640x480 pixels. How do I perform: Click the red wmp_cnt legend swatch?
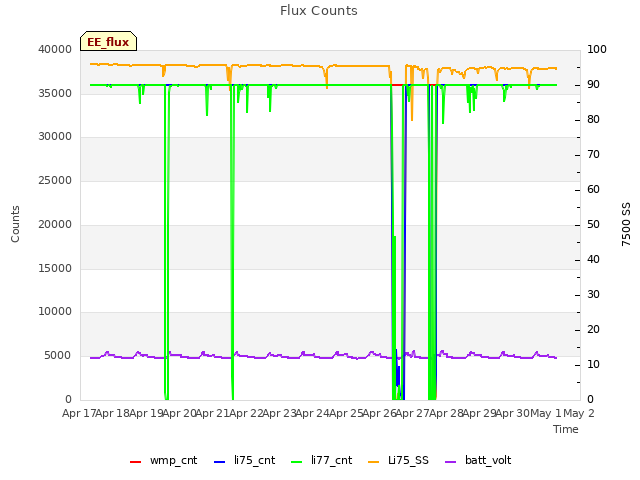[135, 462]
